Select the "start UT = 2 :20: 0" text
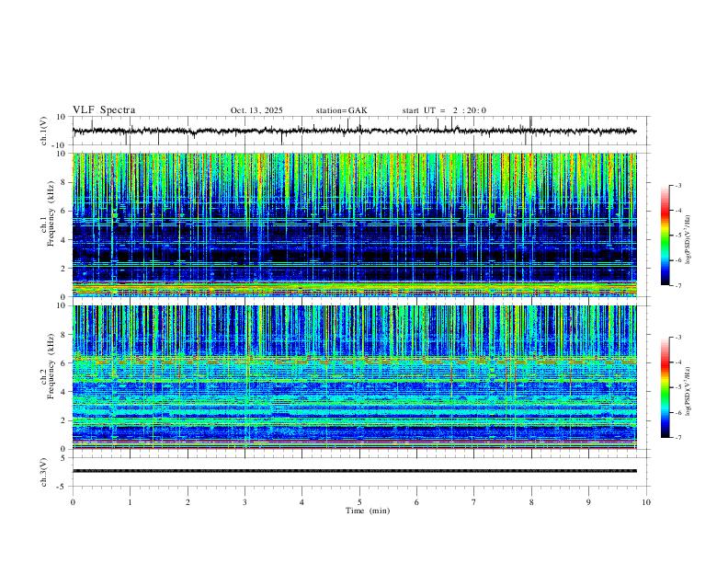 coord(444,110)
